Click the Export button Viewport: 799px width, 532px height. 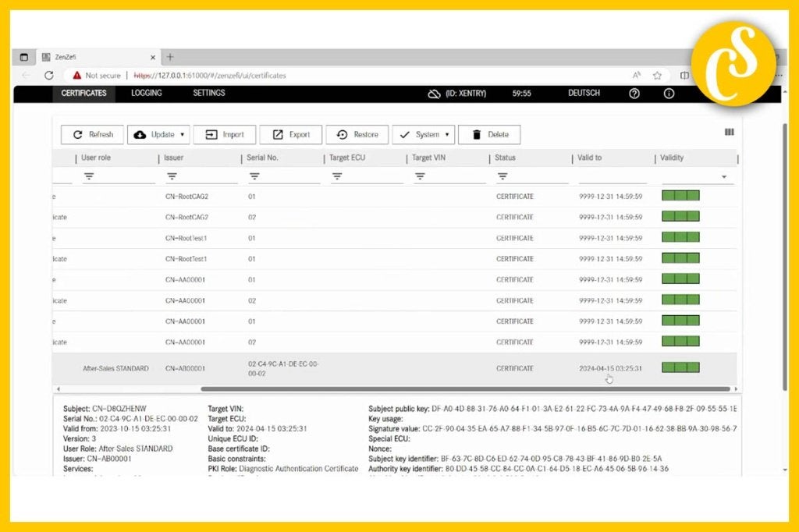291,134
